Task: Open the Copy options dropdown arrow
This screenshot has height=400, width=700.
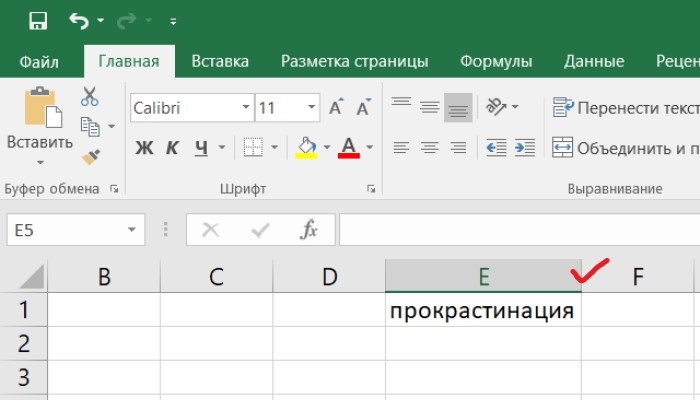Action: (112, 126)
